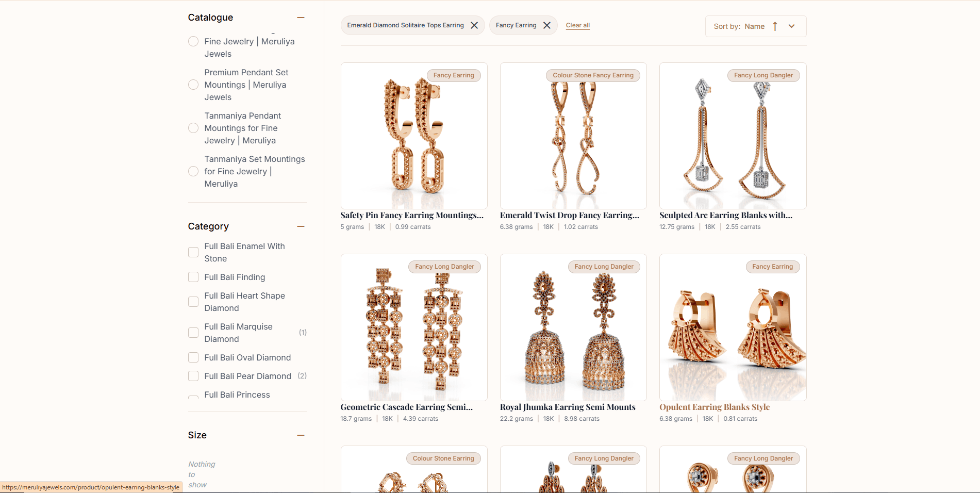980x493 pixels.
Task: Click Fancy Earring tag on Opulent Earring card
Action: click(x=773, y=267)
